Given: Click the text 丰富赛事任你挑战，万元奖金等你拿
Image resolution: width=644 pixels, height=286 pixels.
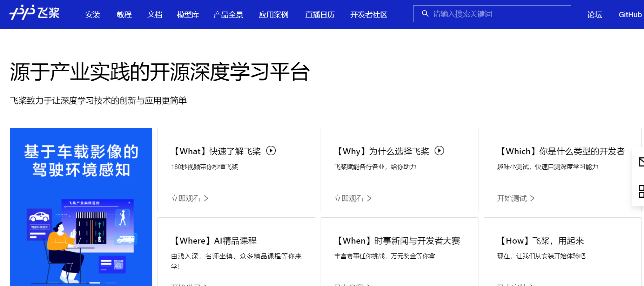Looking at the screenshot, I should click(x=384, y=256).
